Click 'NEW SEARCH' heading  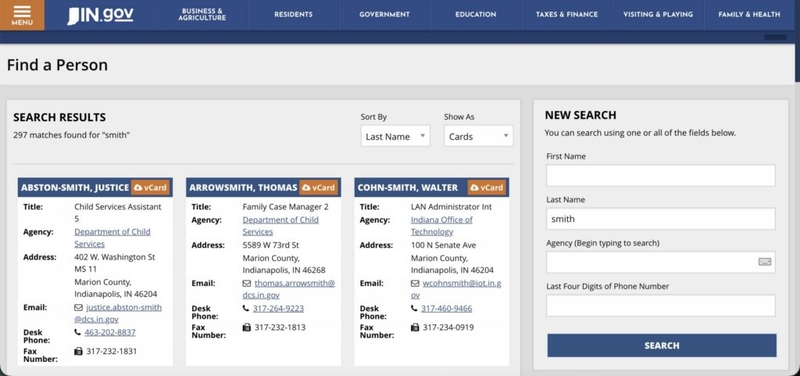pos(581,115)
